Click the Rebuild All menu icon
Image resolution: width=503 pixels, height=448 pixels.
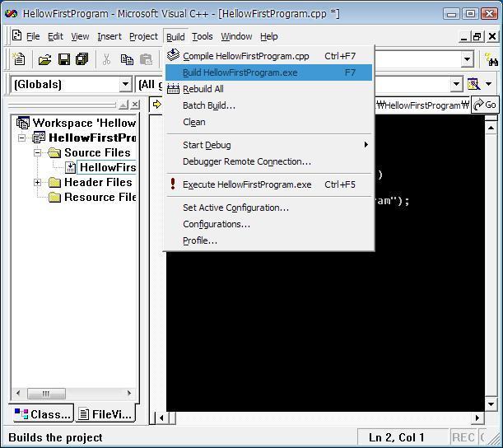point(173,89)
